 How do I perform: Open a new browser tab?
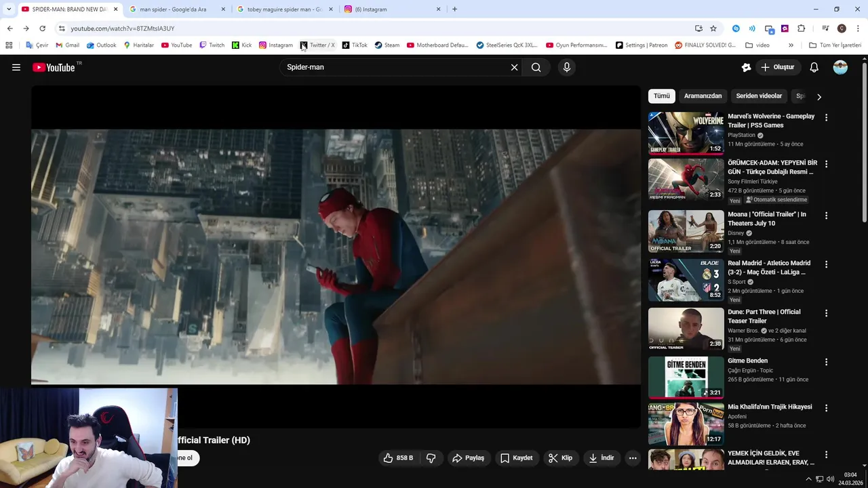pyautogui.click(x=454, y=9)
